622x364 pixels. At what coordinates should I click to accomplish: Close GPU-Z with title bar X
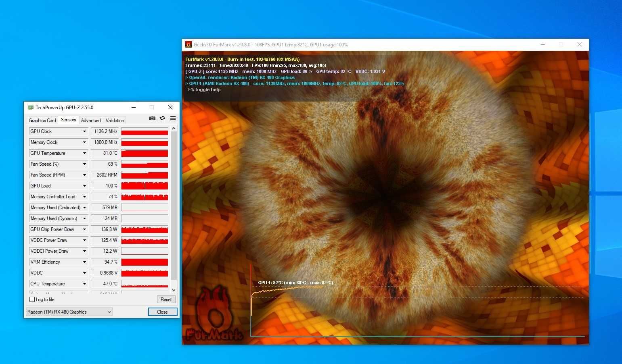point(170,107)
